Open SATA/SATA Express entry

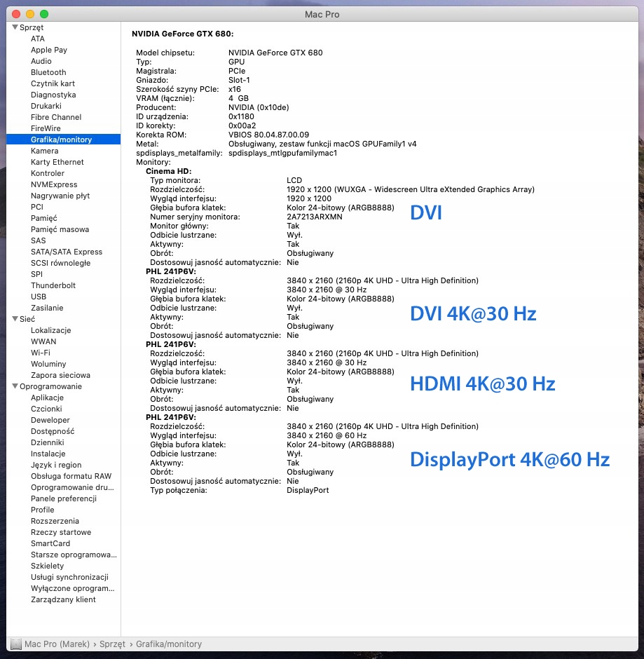[x=67, y=252]
